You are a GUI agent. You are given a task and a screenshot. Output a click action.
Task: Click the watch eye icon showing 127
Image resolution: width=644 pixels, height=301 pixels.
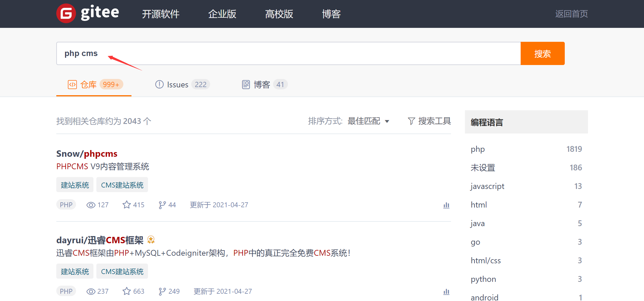point(91,205)
